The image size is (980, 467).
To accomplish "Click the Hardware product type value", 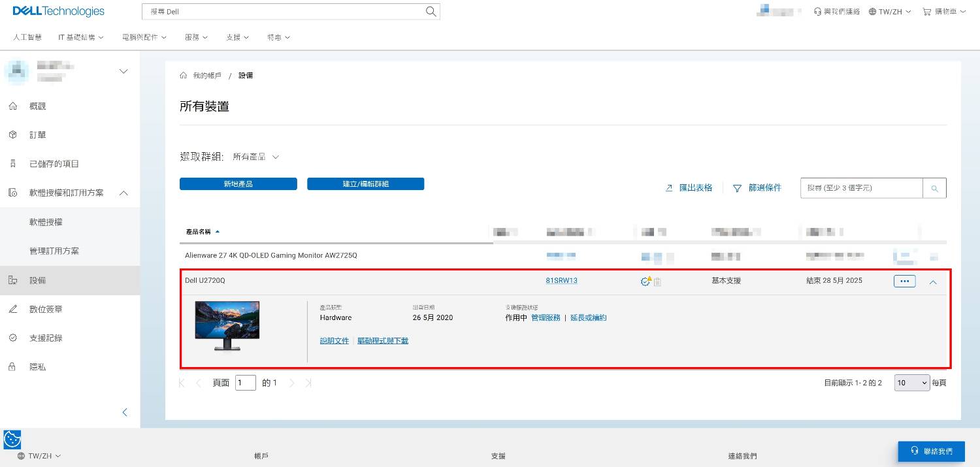I will coord(336,318).
